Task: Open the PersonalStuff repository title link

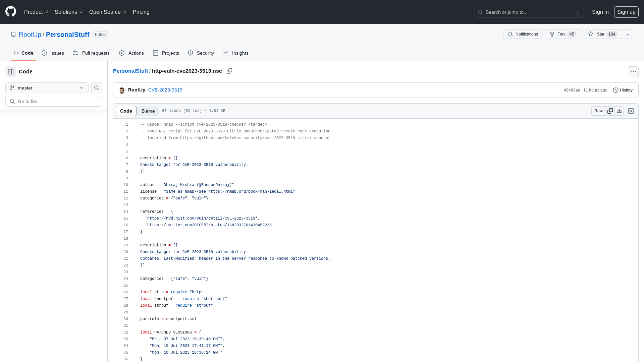Action: pos(68,35)
